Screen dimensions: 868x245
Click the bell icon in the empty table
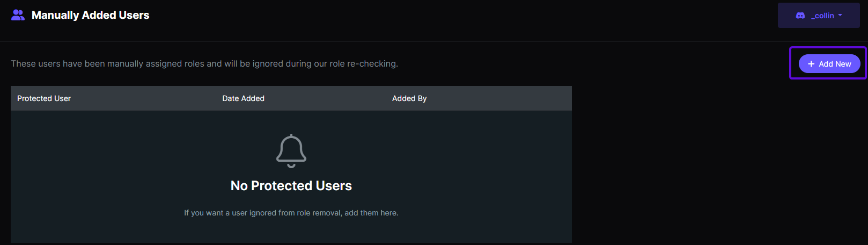291,151
